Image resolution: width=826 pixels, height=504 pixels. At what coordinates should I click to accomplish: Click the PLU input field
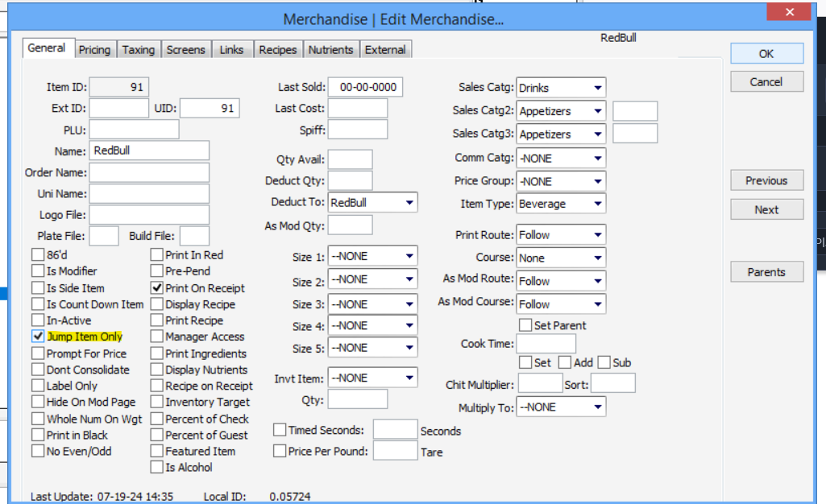tap(134, 130)
